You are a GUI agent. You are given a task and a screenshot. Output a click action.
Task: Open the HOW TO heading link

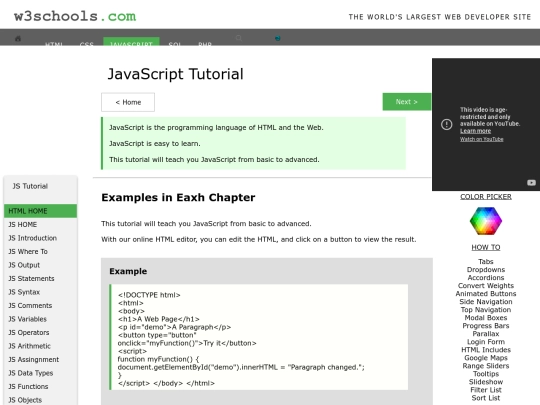click(x=486, y=247)
